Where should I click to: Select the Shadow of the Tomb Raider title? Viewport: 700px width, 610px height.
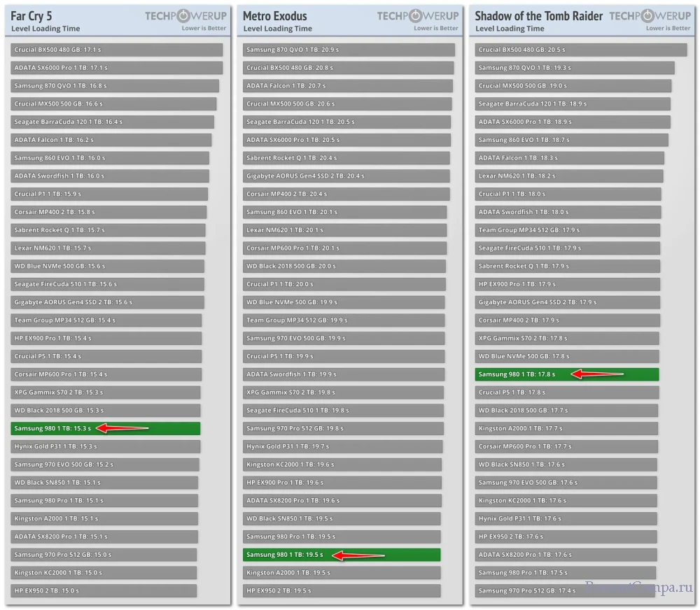(539, 16)
